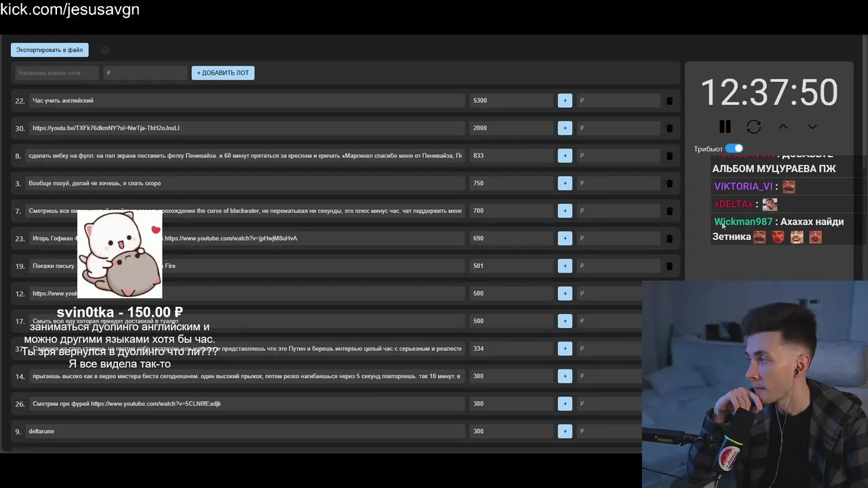Image resolution: width=868 pixels, height=488 pixels.
Task: Click chat username Wickman987
Action: tap(743, 222)
